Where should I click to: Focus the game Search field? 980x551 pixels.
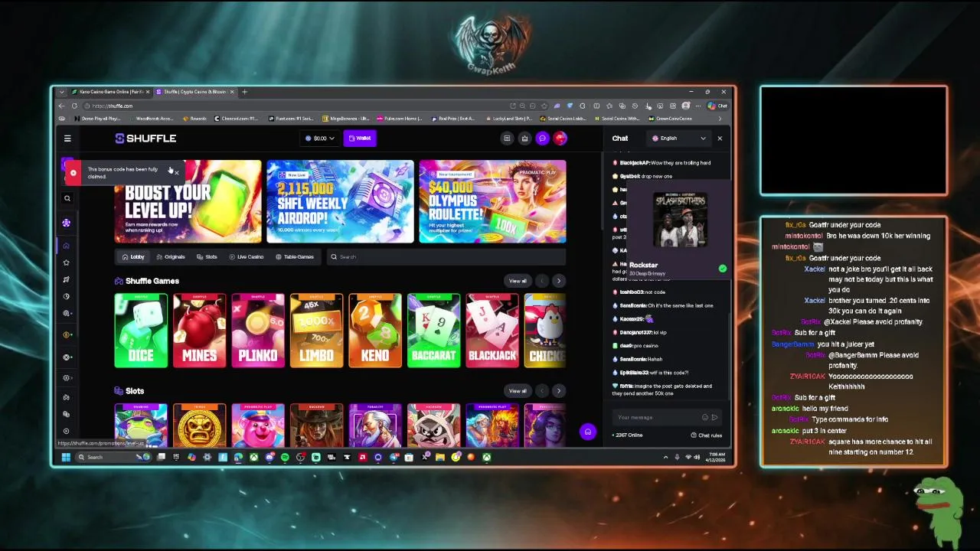pos(446,257)
